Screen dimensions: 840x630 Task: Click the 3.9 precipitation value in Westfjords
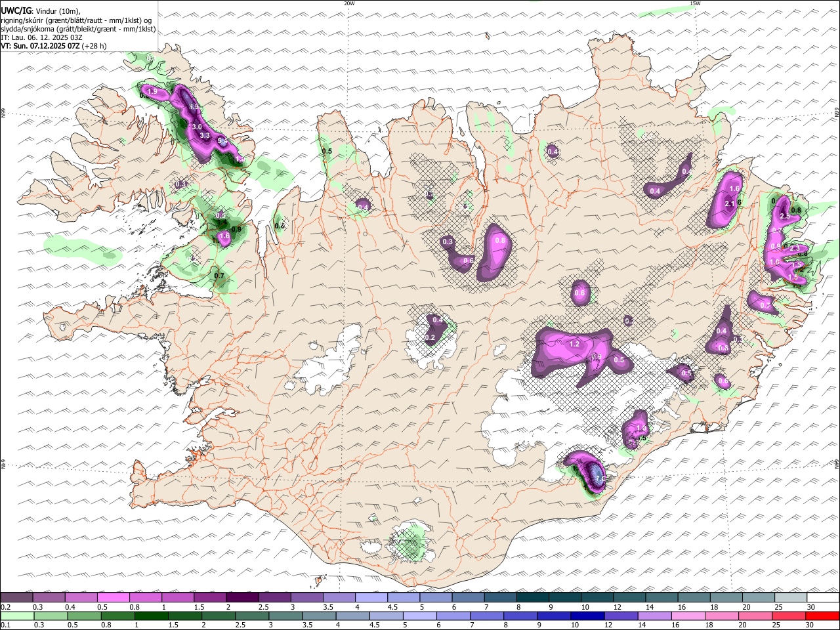click(x=194, y=106)
